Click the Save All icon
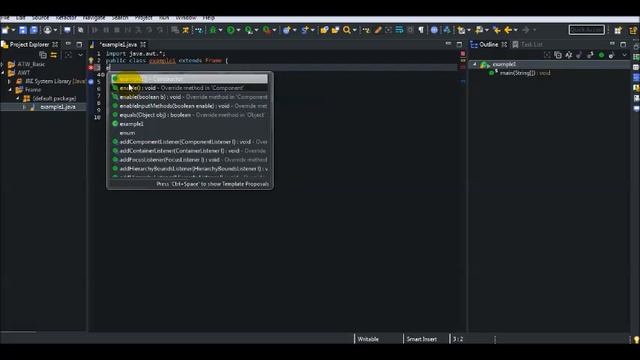This screenshot has width=640, height=360. pos(34,30)
